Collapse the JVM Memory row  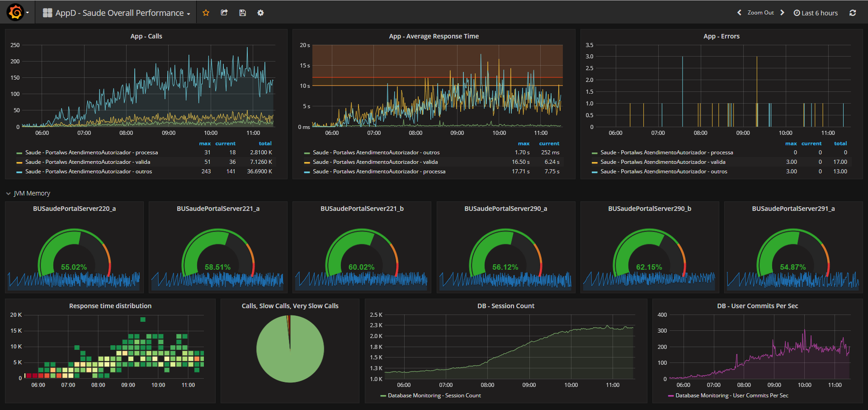[x=28, y=193]
